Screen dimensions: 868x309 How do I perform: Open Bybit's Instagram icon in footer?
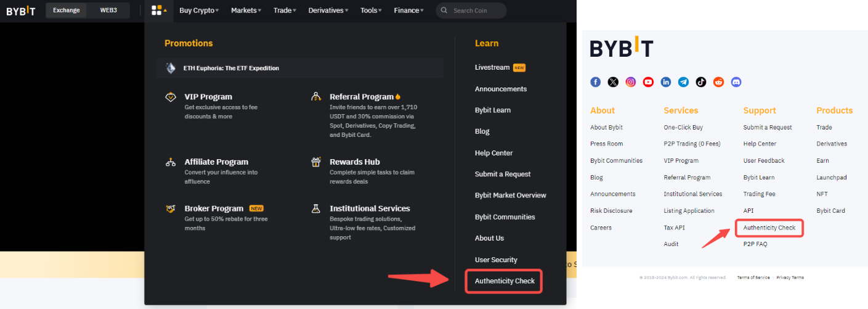click(x=631, y=82)
